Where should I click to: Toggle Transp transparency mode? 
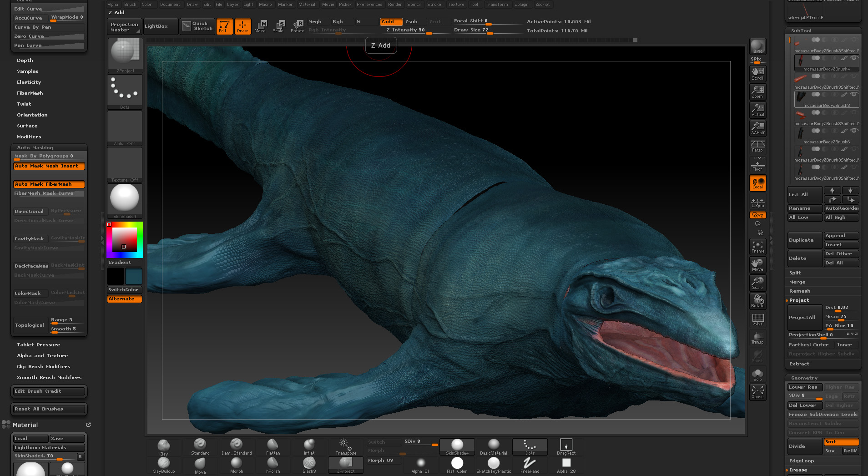757,337
